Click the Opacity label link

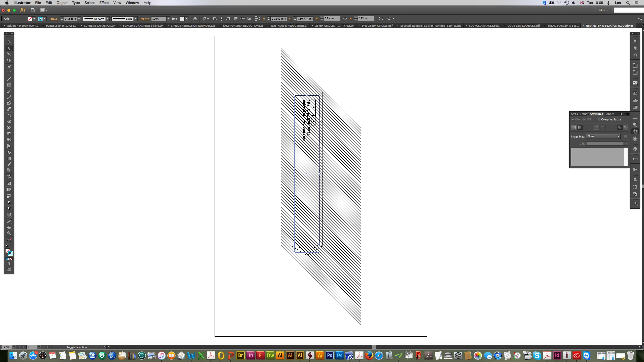click(144, 19)
